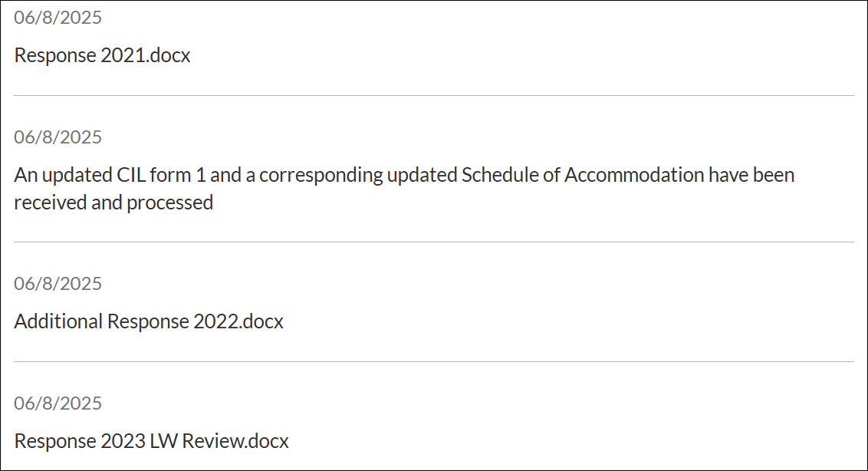The height and width of the screenshot is (471, 868).
Task: Click the divider line below Response 2021.docx
Action: point(434,96)
